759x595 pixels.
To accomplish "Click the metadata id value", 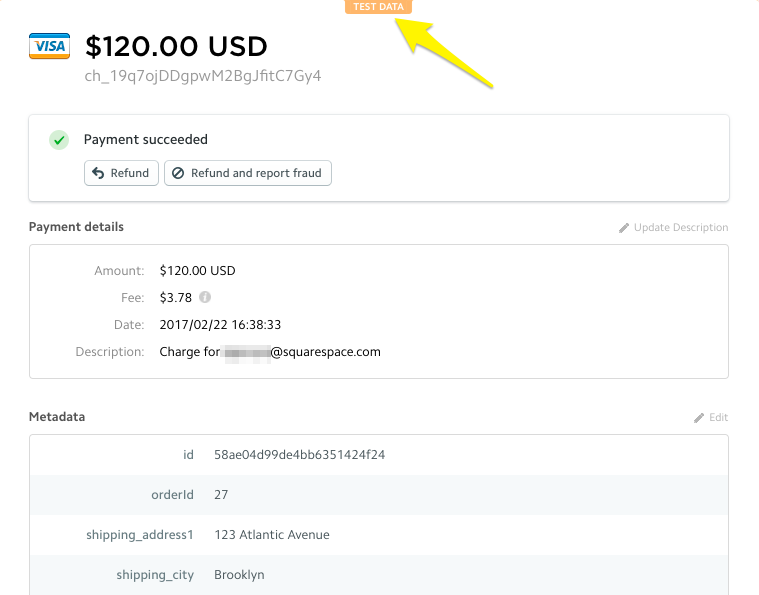I will (299, 454).
